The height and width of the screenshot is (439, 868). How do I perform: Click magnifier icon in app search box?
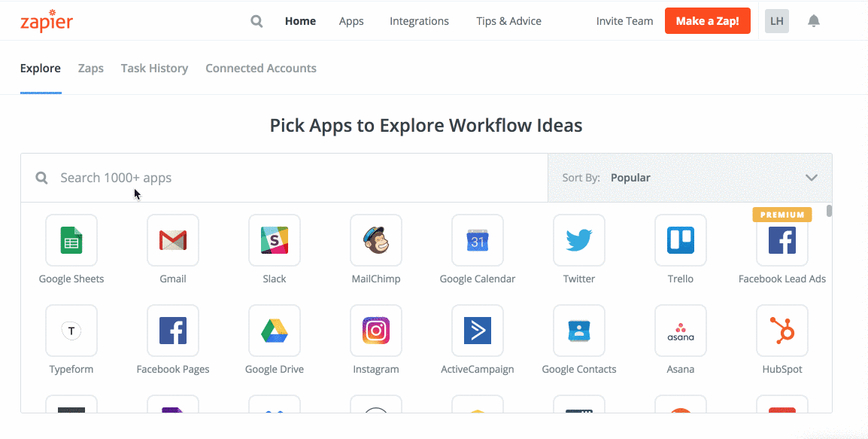[41, 178]
